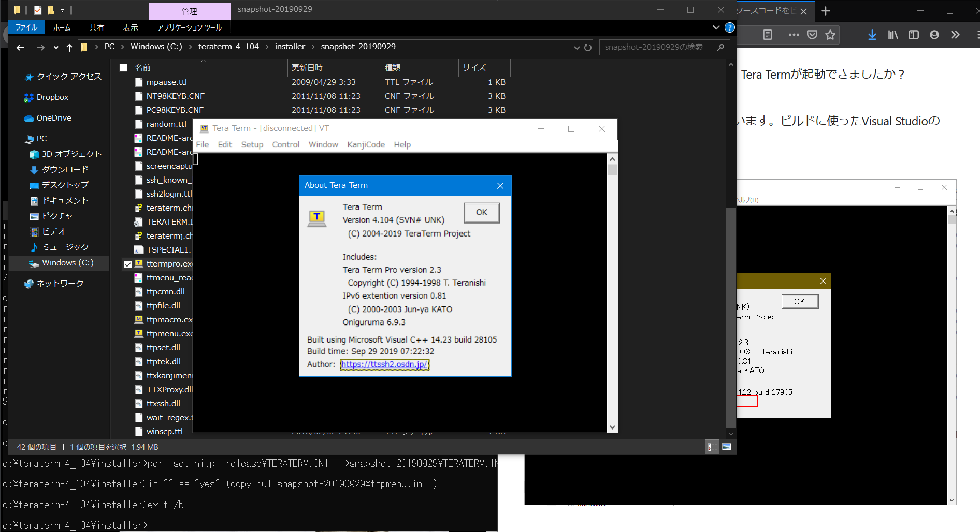
Task: Toggle the select-all checkbox in header
Action: (x=123, y=68)
